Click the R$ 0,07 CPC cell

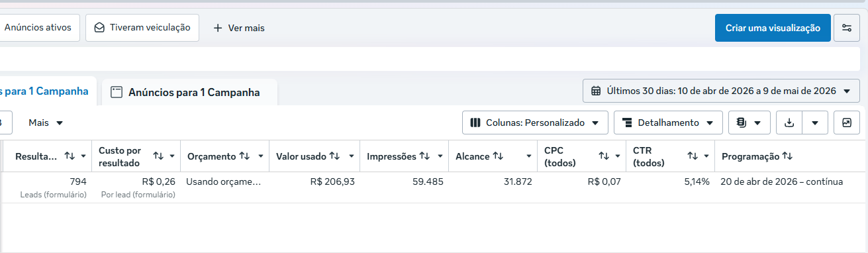click(604, 181)
